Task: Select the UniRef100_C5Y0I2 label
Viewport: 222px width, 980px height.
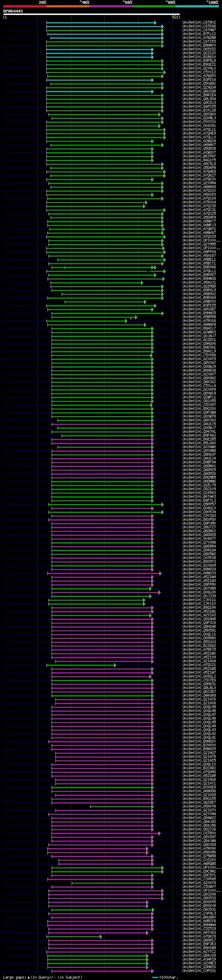Action: (x=199, y=72)
